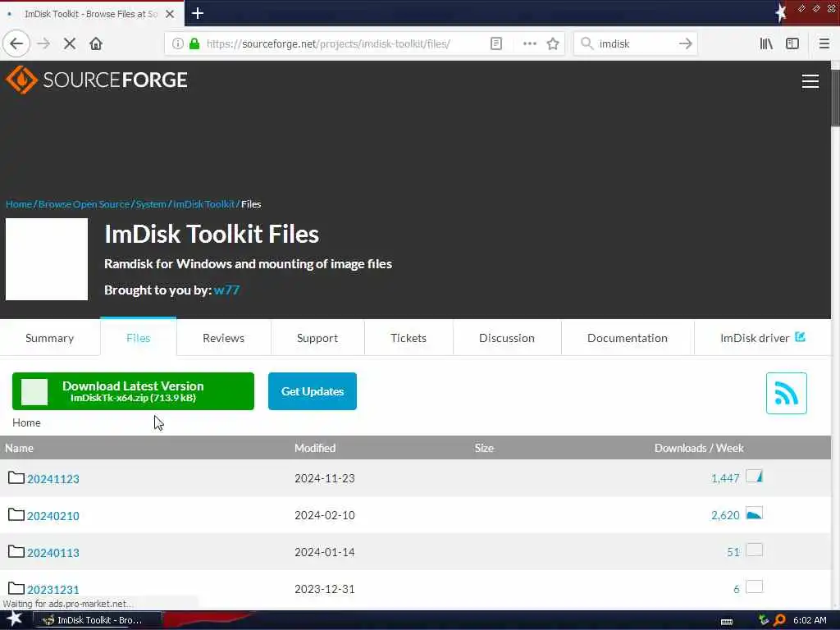This screenshot has height=630, width=840.
Task: Close the ImDisk Toolkit browser tab
Action: pos(170,14)
